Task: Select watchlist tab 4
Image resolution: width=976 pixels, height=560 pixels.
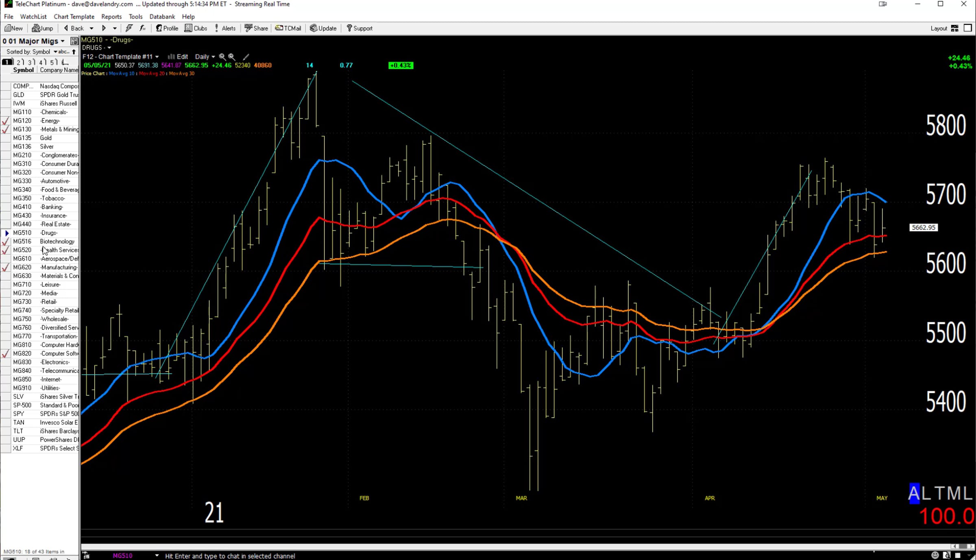Action: (x=42, y=62)
